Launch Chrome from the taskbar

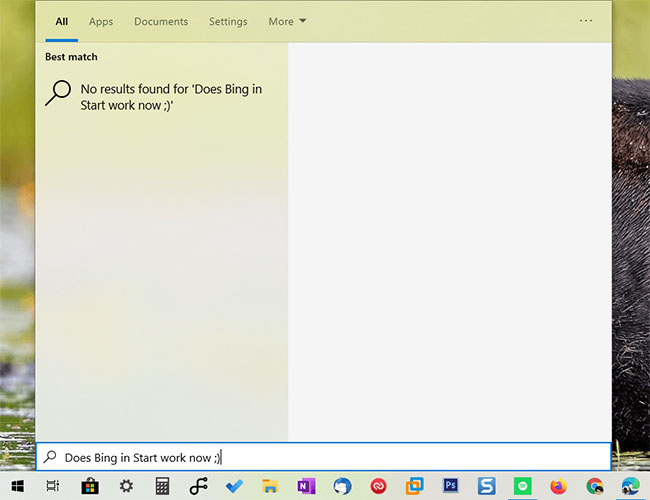pos(595,486)
